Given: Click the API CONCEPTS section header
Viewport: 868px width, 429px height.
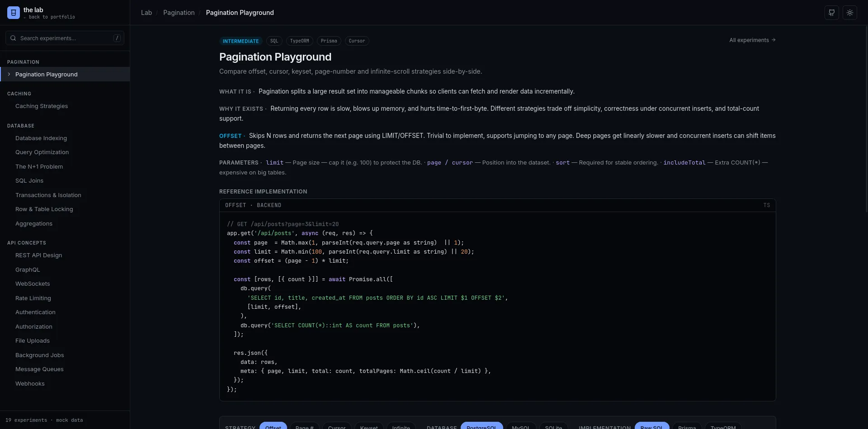Looking at the screenshot, I should point(27,243).
